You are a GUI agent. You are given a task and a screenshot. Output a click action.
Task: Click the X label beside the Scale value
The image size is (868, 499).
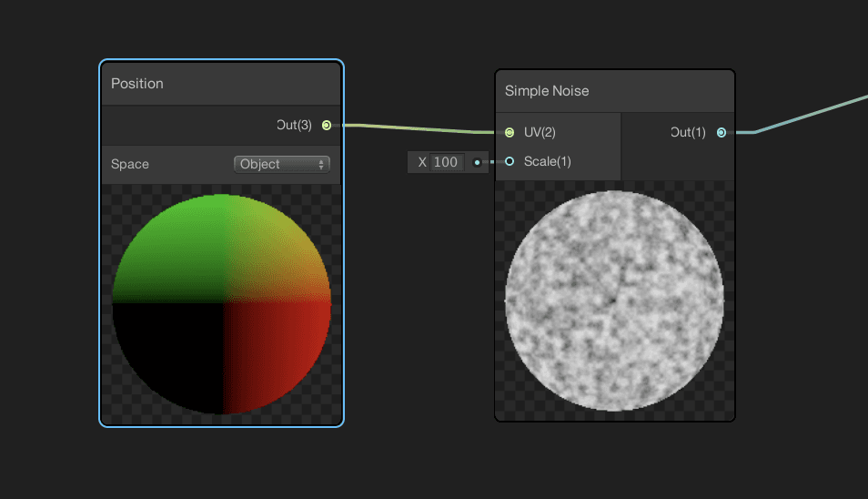(422, 163)
